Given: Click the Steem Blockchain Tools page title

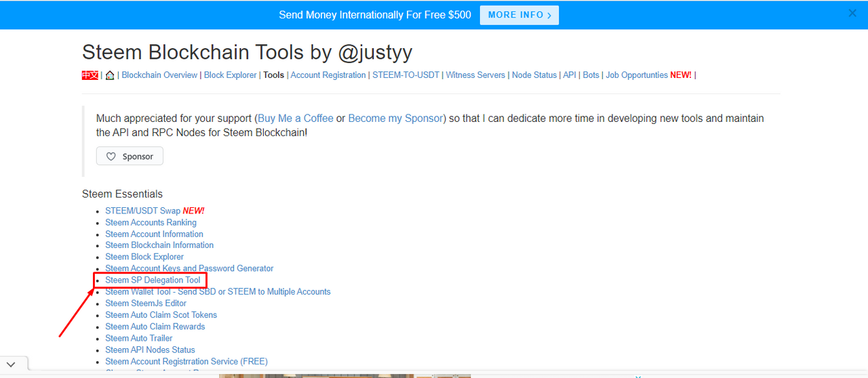Looking at the screenshot, I should click(x=247, y=52).
